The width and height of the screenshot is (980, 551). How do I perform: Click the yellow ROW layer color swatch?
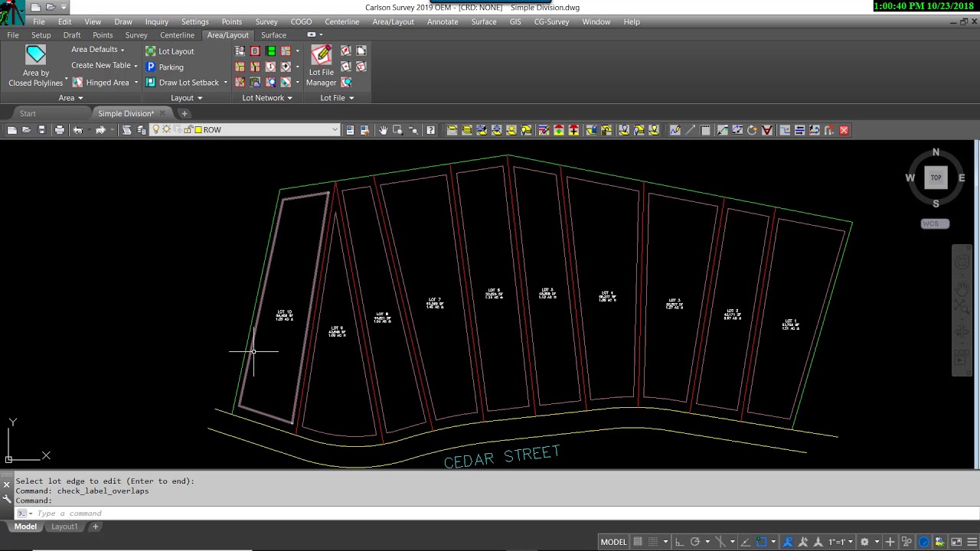click(x=198, y=130)
